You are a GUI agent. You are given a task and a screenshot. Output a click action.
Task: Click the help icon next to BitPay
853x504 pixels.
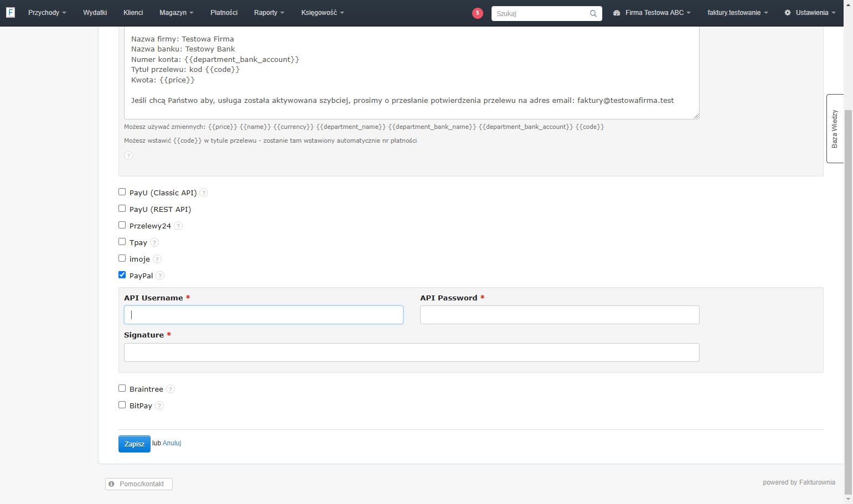tap(159, 406)
